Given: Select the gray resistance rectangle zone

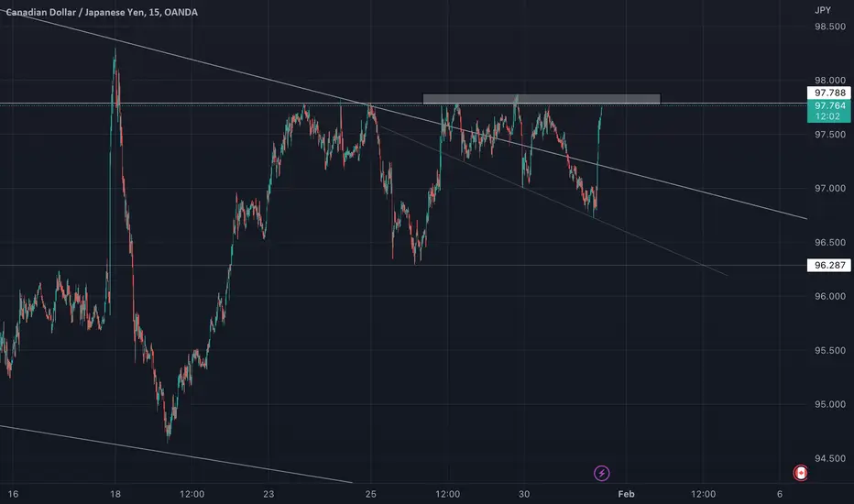Looking at the screenshot, I should point(542,99).
